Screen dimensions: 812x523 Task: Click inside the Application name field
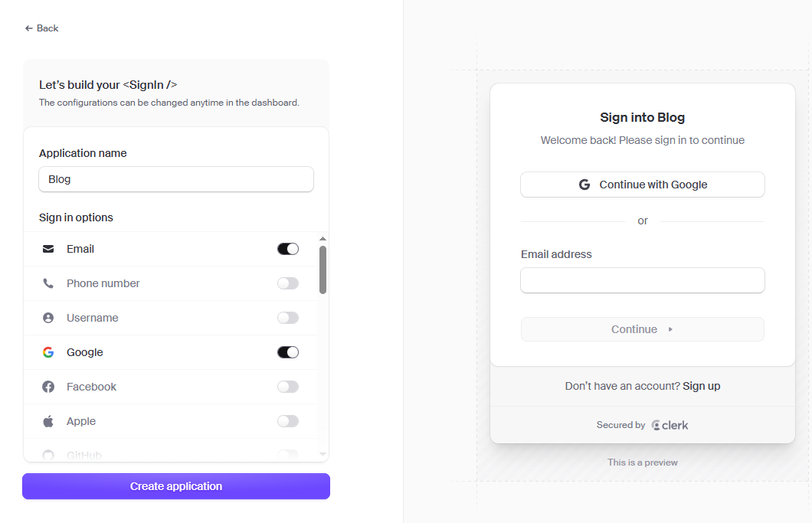176,179
